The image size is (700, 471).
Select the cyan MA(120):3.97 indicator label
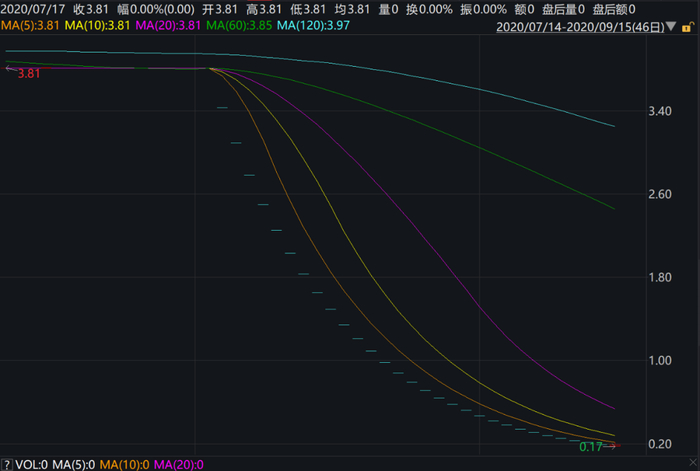pyautogui.click(x=313, y=25)
